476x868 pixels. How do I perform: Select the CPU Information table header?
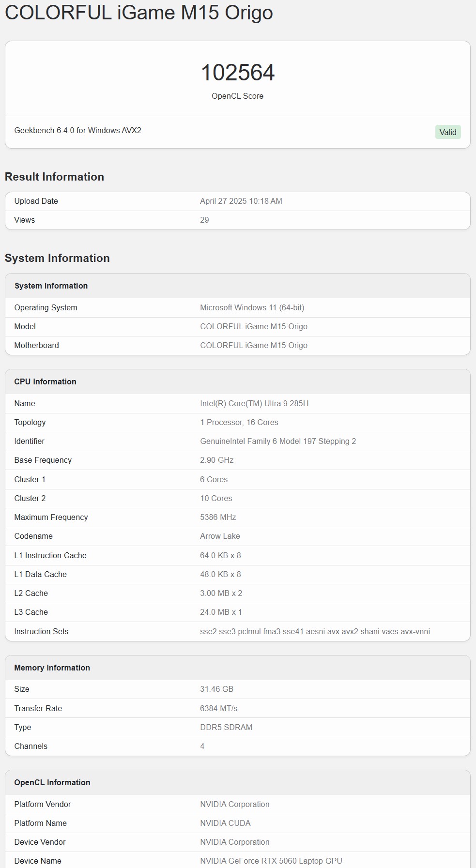tap(46, 381)
